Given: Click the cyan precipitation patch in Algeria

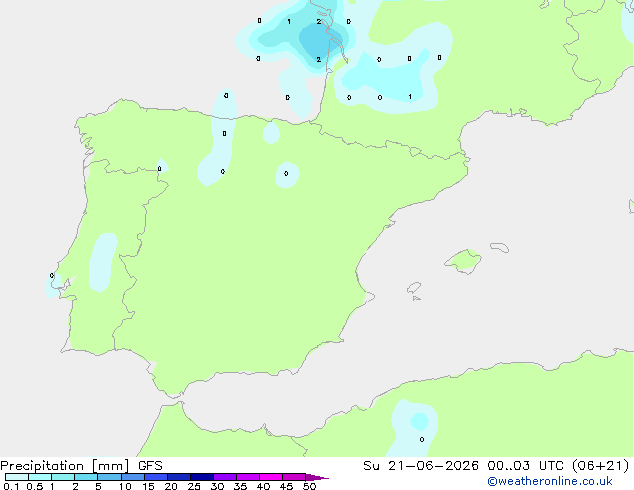Looking at the screenshot, I should [x=419, y=421].
